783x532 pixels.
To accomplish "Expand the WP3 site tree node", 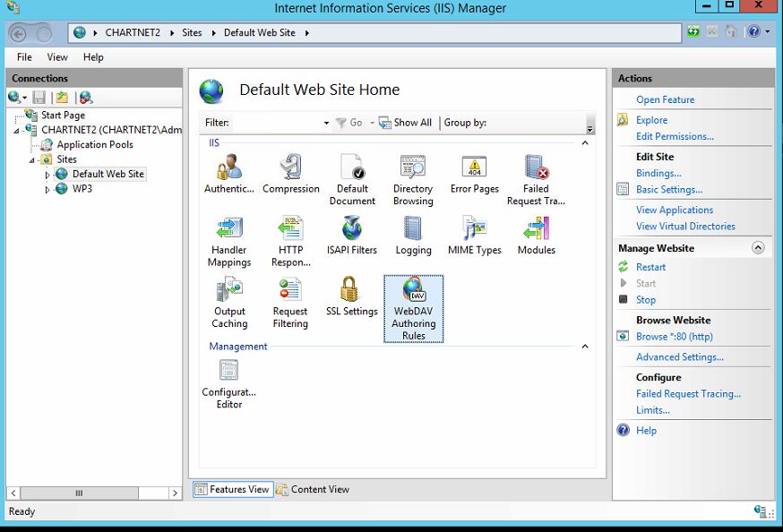I will pos(47,190).
